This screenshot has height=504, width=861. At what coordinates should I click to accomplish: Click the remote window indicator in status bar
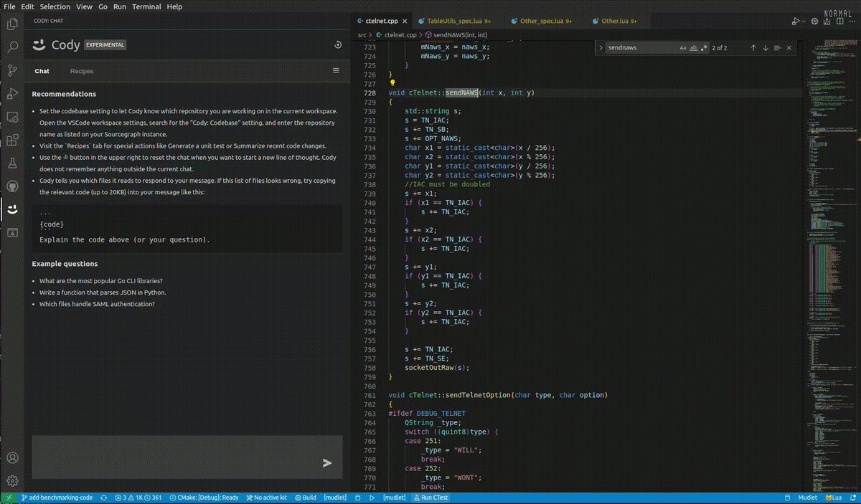tap(9, 498)
